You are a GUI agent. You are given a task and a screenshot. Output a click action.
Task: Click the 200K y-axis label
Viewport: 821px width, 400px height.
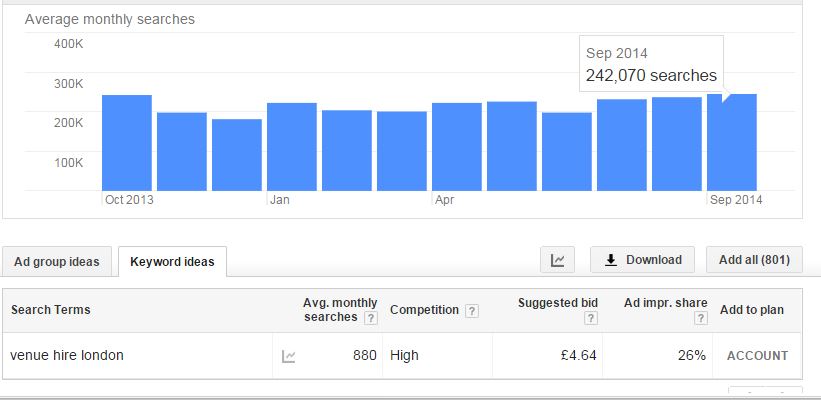[x=69, y=123]
